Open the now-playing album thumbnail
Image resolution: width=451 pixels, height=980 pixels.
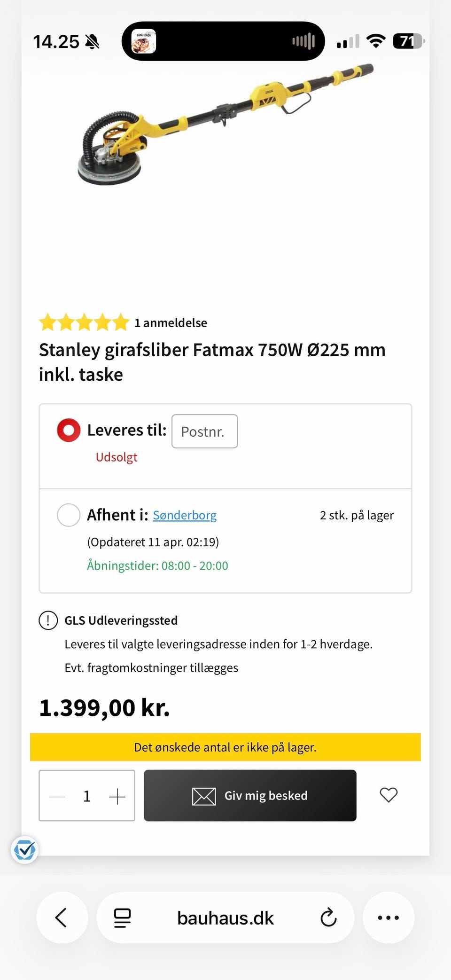tap(143, 41)
